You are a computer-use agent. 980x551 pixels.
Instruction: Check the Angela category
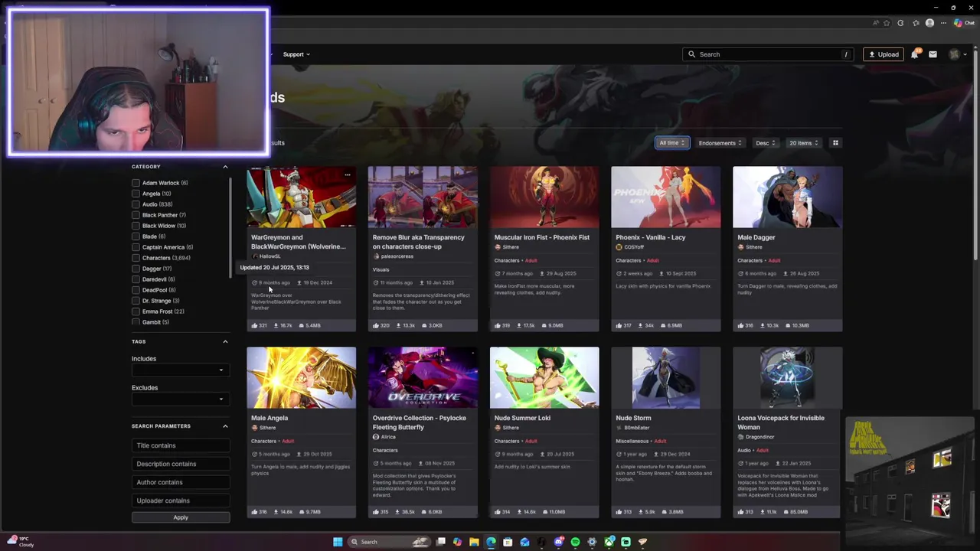(x=136, y=194)
